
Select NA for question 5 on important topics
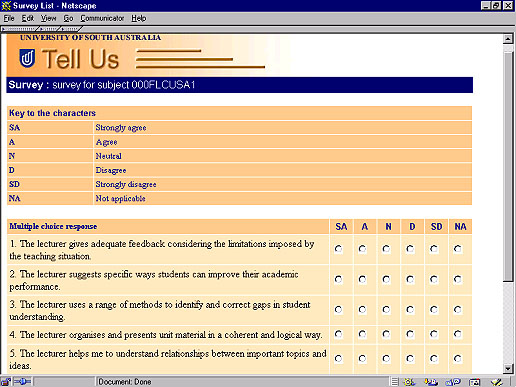pyautogui.click(x=458, y=359)
